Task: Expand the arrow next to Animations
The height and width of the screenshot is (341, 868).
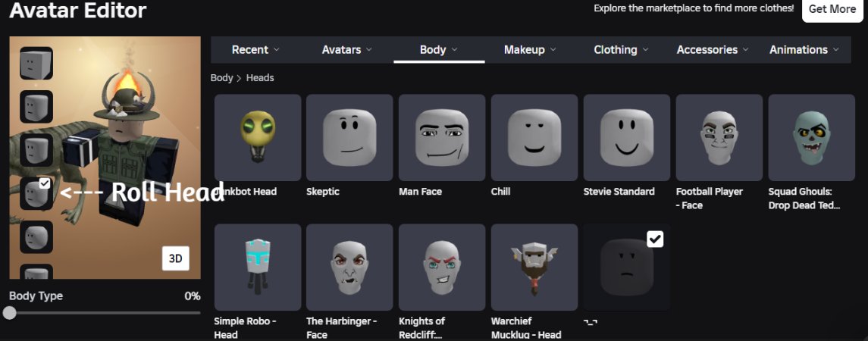Action: point(835,49)
